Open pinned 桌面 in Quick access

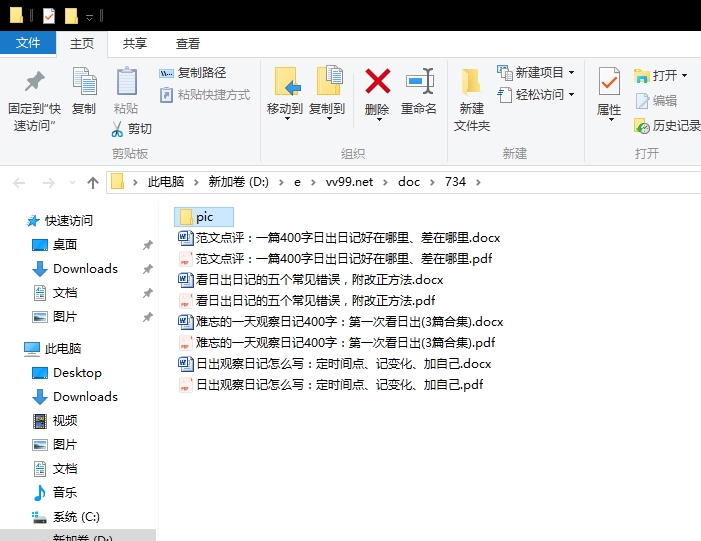click(55, 245)
